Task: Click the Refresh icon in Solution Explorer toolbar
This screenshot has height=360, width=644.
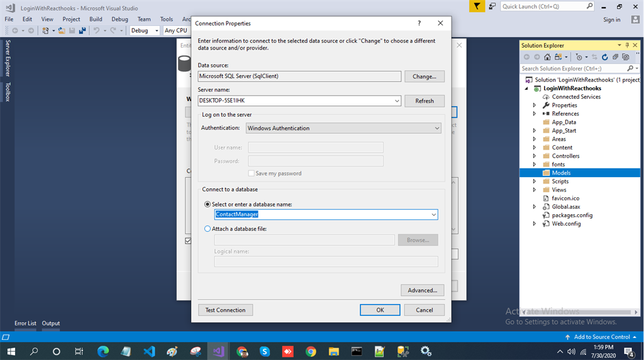Action: (604, 57)
